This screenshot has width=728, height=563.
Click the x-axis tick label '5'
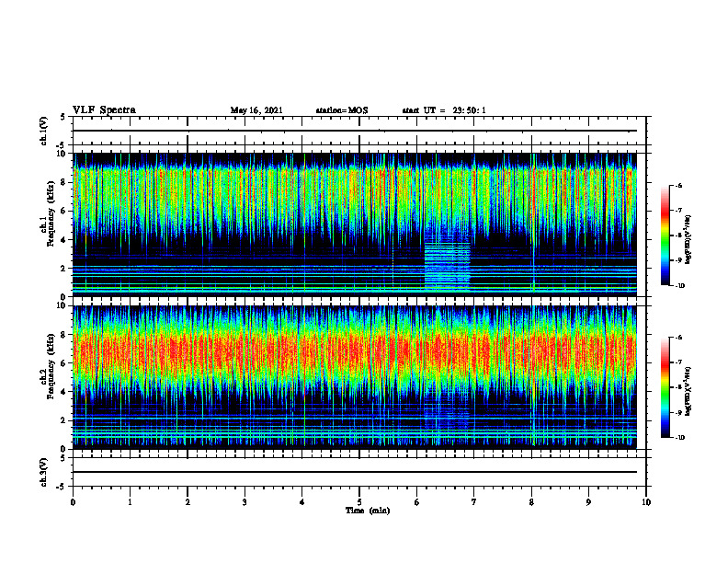coord(359,502)
